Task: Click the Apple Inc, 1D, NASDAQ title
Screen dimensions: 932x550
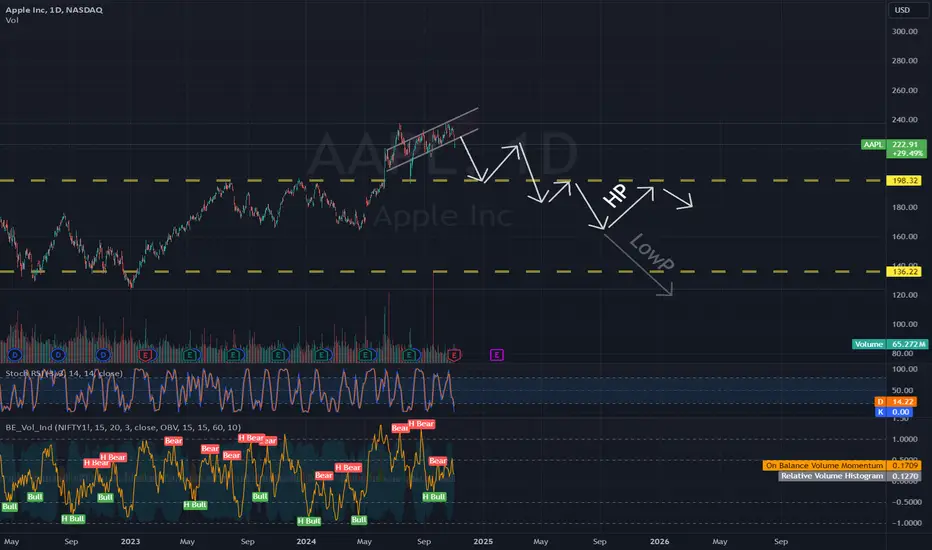Action: (x=54, y=10)
